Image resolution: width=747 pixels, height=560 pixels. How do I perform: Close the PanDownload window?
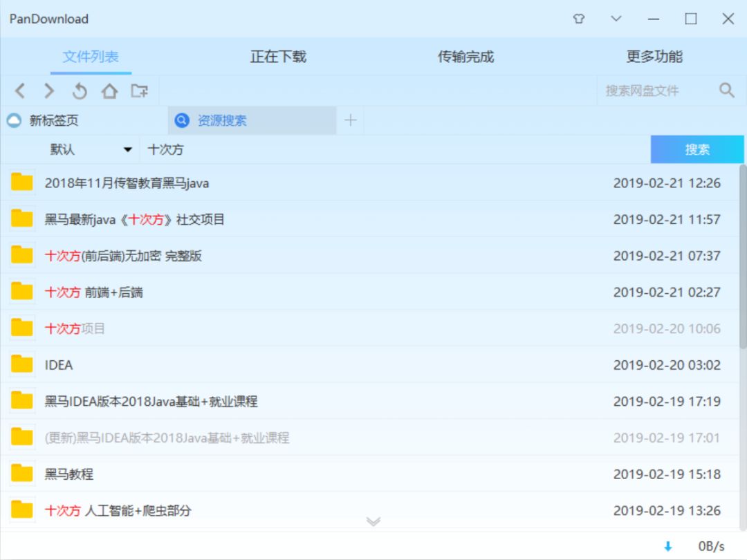(728, 19)
